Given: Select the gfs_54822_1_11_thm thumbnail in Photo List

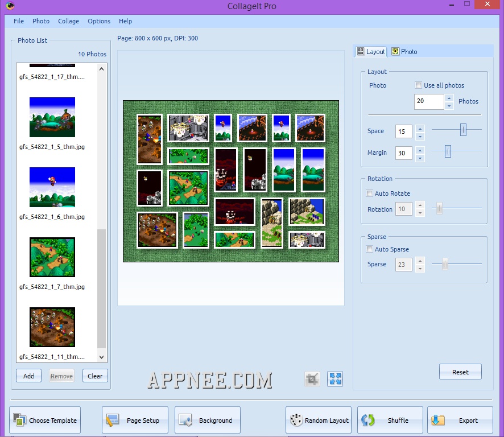Looking at the screenshot, I should (x=52, y=327).
